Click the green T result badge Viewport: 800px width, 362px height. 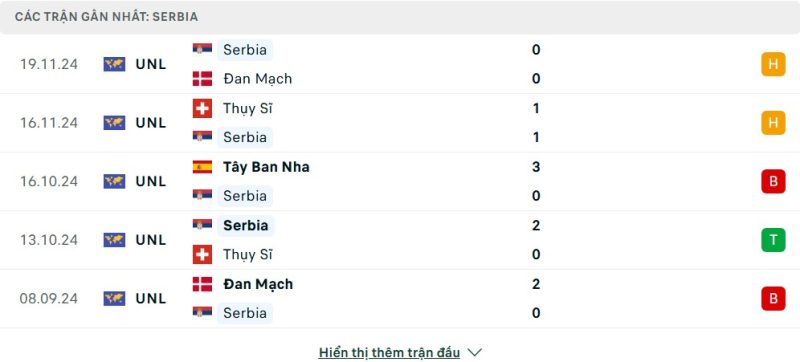pyautogui.click(x=773, y=240)
